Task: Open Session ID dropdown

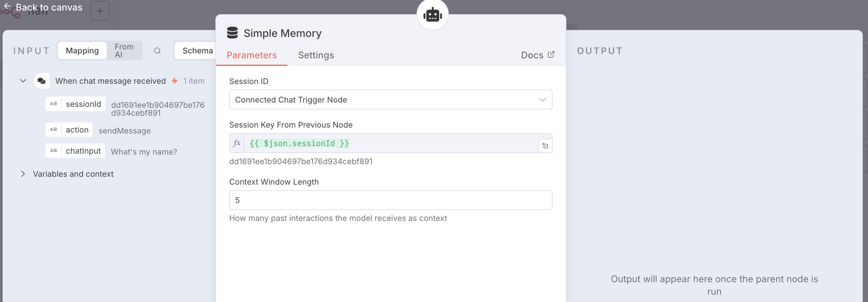Action: tap(391, 100)
